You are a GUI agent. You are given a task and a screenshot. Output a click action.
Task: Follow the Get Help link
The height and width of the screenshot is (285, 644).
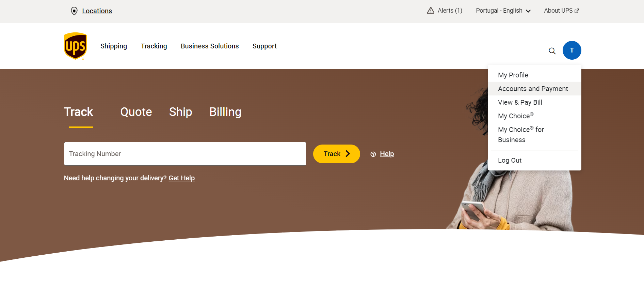point(181,178)
